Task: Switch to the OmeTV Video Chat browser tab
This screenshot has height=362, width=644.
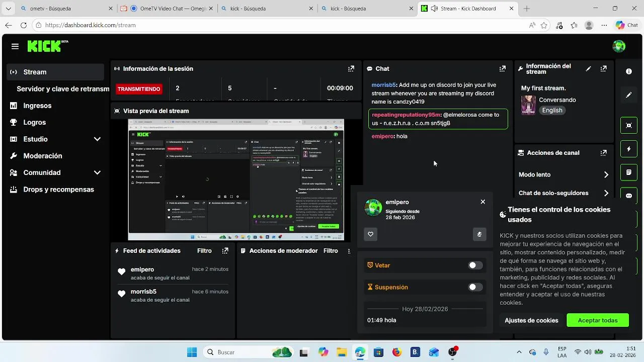Action: [x=166, y=9]
